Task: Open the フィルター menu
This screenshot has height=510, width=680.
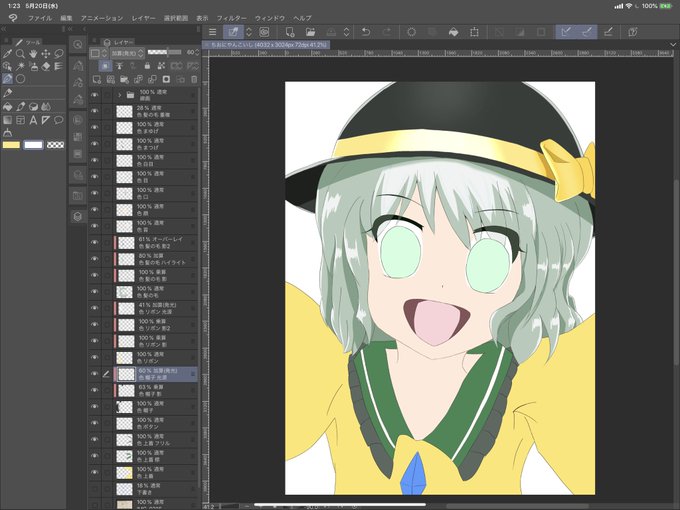Action: [x=232, y=18]
